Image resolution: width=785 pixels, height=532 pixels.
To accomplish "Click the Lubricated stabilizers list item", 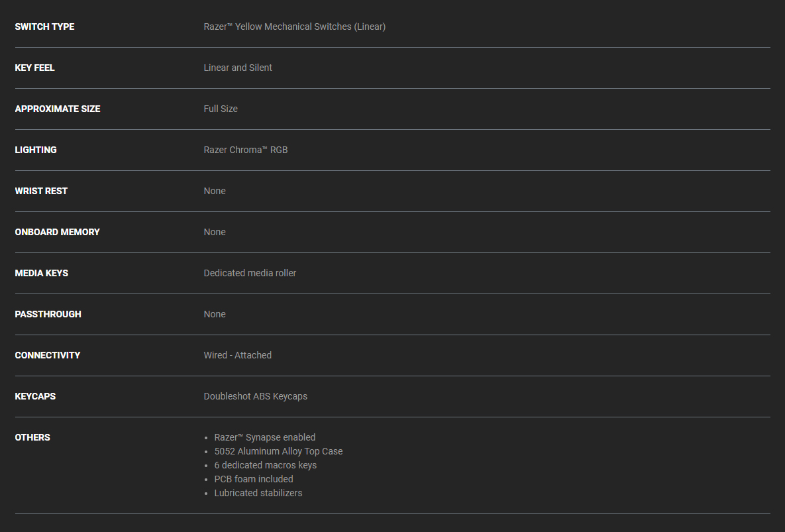I will pos(258,493).
